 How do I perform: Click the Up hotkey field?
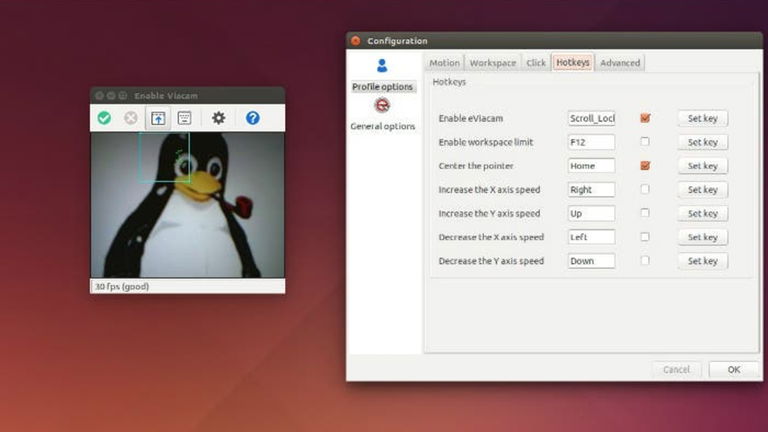(591, 213)
